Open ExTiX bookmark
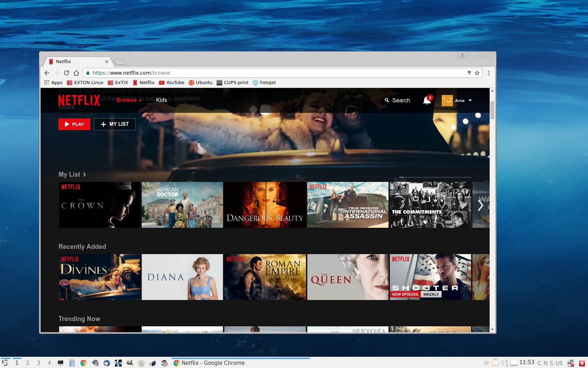 tap(118, 83)
